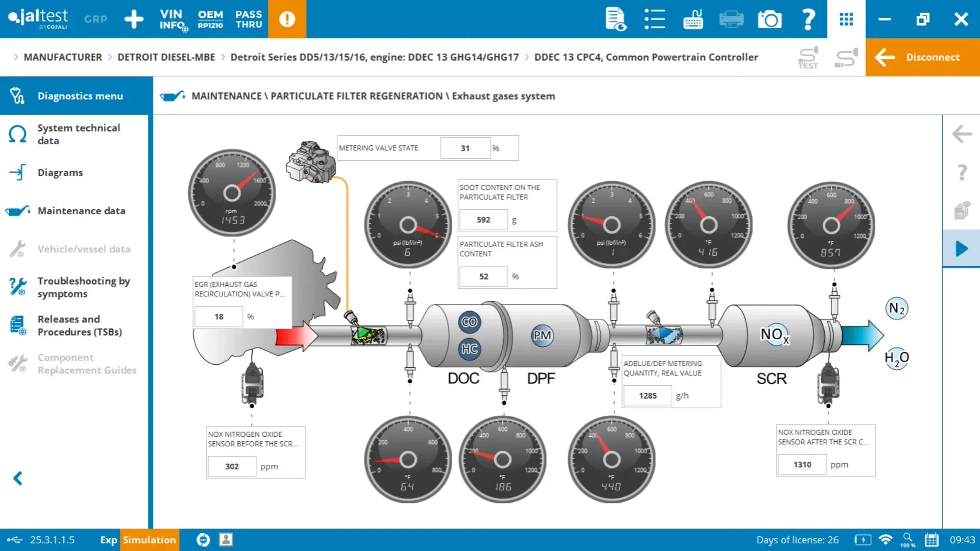The image size is (980, 551).
Task: Select DDEC 13 CPC4 breadcrumb
Action: pos(646,57)
